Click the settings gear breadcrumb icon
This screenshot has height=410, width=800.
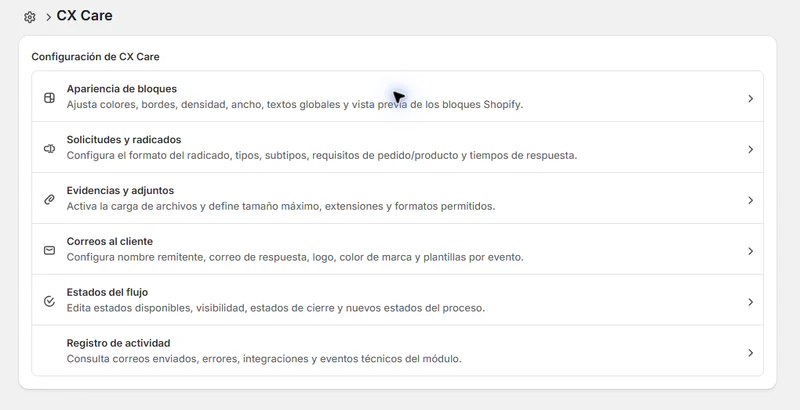[x=30, y=17]
